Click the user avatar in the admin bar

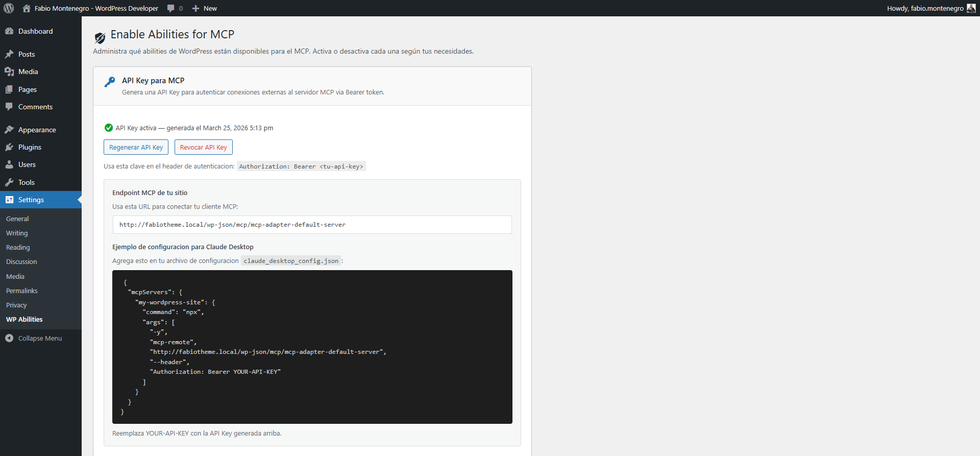pyautogui.click(x=971, y=8)
